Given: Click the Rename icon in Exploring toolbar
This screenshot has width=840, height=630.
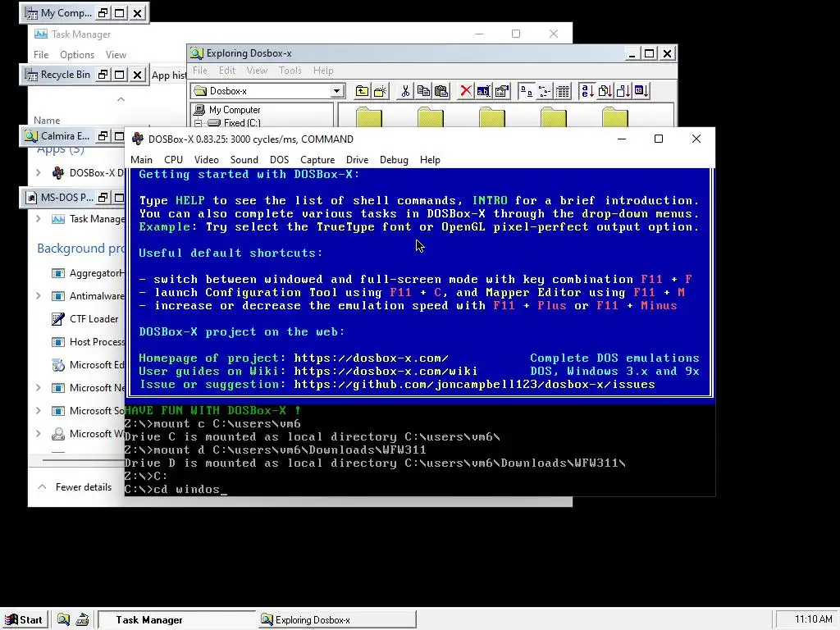Looking at the screenshot, I should [484, 91].
